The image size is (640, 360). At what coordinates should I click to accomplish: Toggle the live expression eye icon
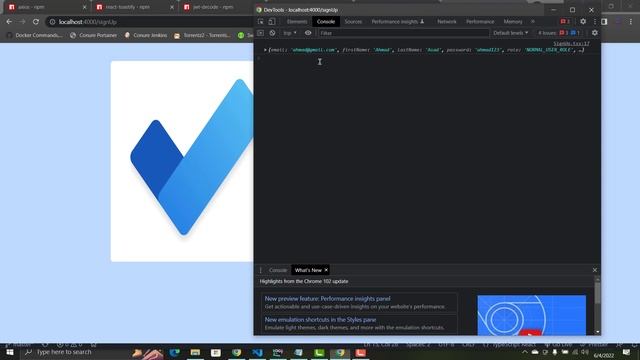tap(308, 33)
